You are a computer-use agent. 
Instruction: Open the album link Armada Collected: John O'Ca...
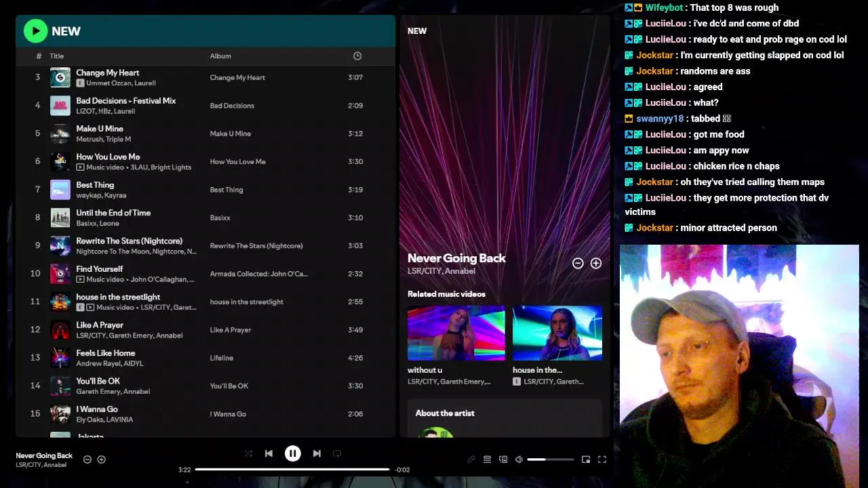coord(258,274)
